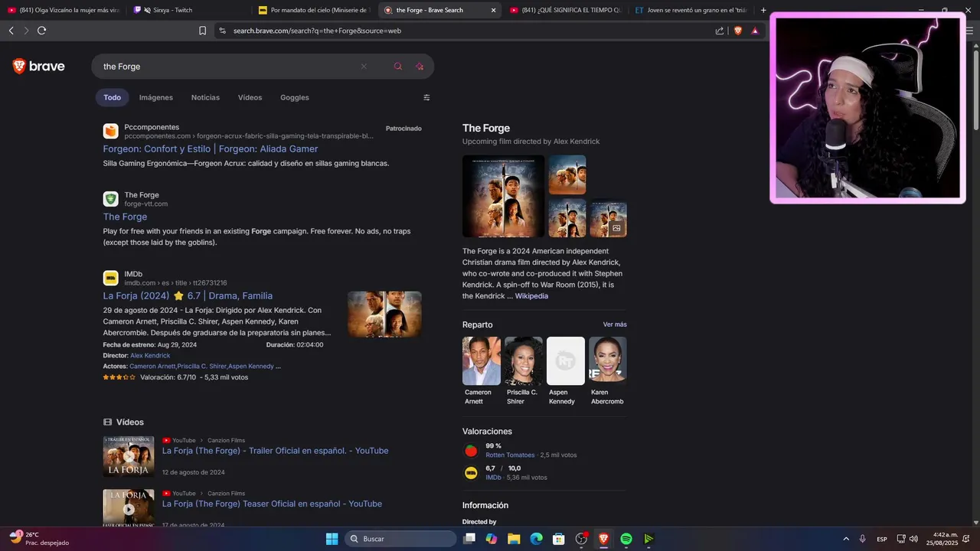Click the Windows taskbar Buscar search box
Image resolution: width=980 pixels, height=551 pixels.
point(400,539)
